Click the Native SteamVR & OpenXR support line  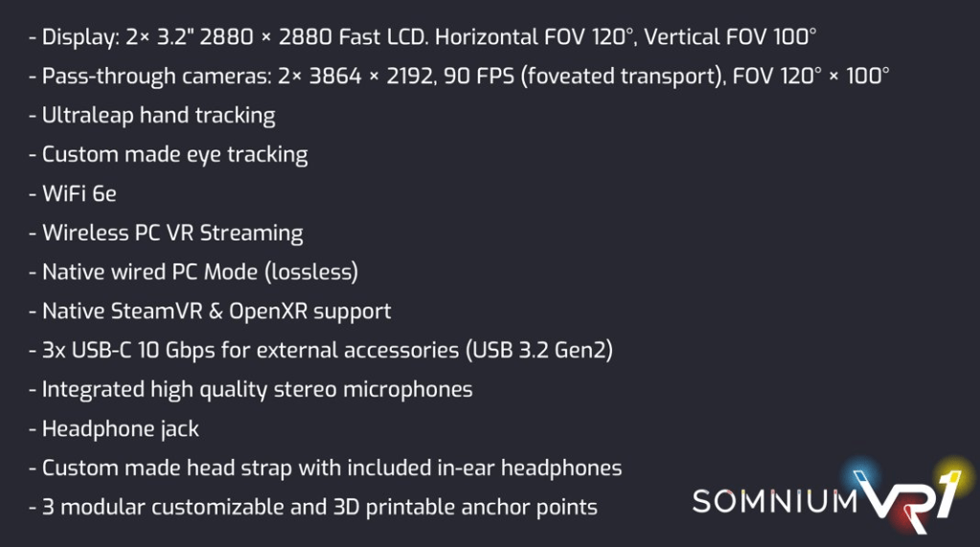click(210, 311)
